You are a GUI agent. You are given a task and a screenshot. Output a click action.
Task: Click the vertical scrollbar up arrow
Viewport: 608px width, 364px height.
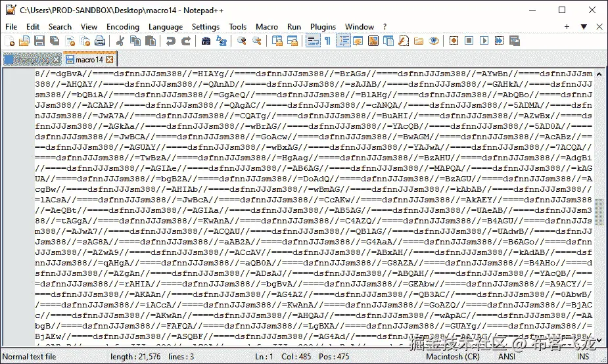599,74
